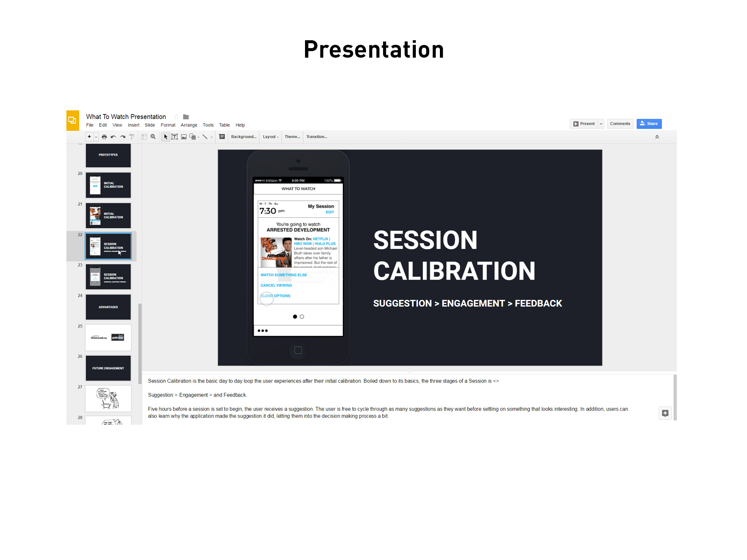Open the Edit menu

pos(103,125)
